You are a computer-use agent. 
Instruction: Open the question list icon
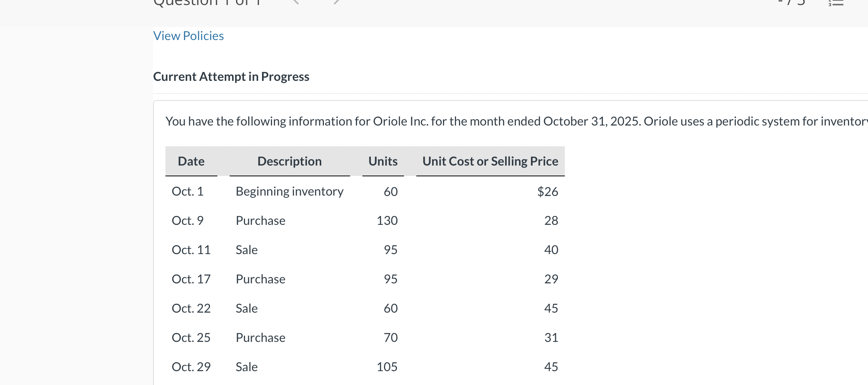836,2
